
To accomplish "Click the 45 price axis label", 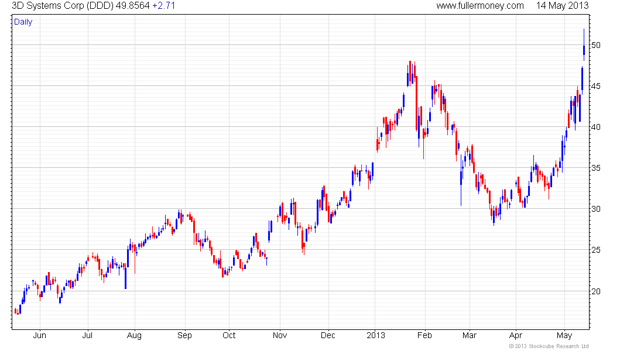I will click(x=595, y=86).
